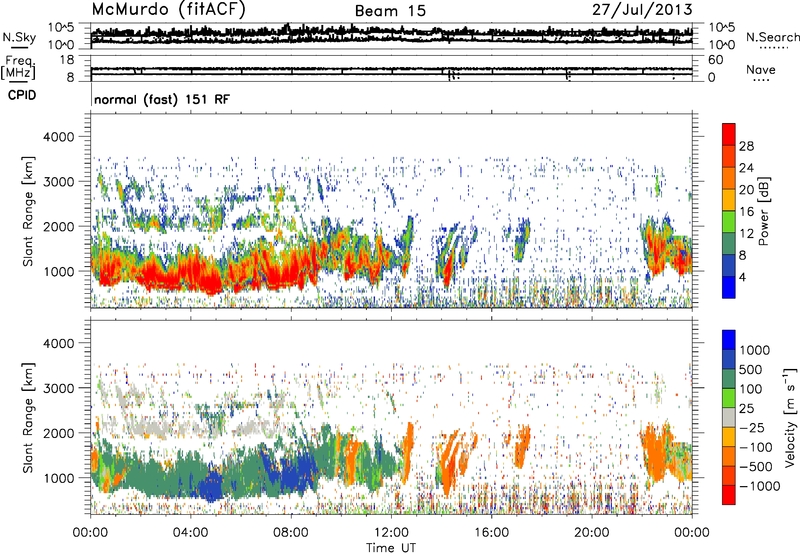
Task: Click the 28 tick on power colorbar
Action: pyautogui.click(x=746, y=146)
